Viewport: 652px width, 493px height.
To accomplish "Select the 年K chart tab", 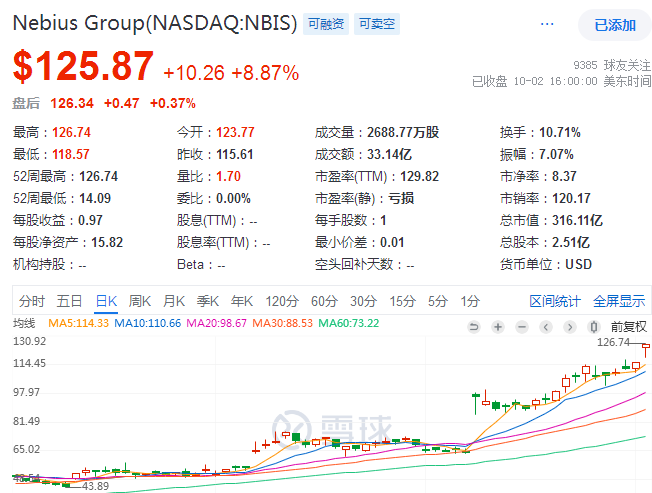I will tap(242, 301).
